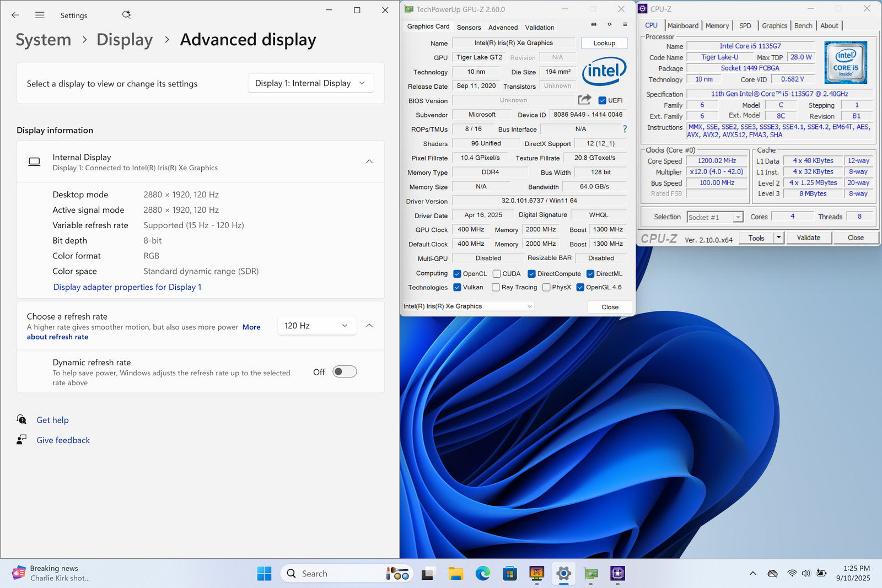Image resolution: width=882 pixels, height=588 pixels.
Task: Click the Close button in GPU-Z
Action: (x=610, y=307)
